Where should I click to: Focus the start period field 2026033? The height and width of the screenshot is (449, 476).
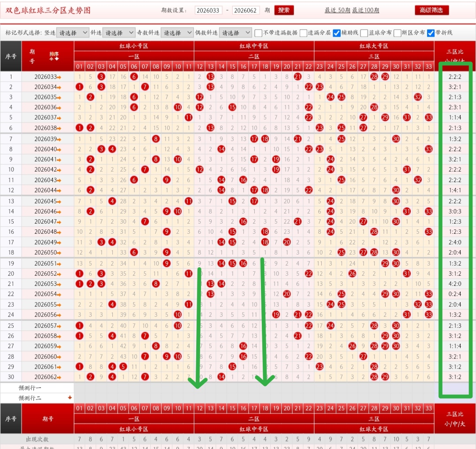pos(208,10)
